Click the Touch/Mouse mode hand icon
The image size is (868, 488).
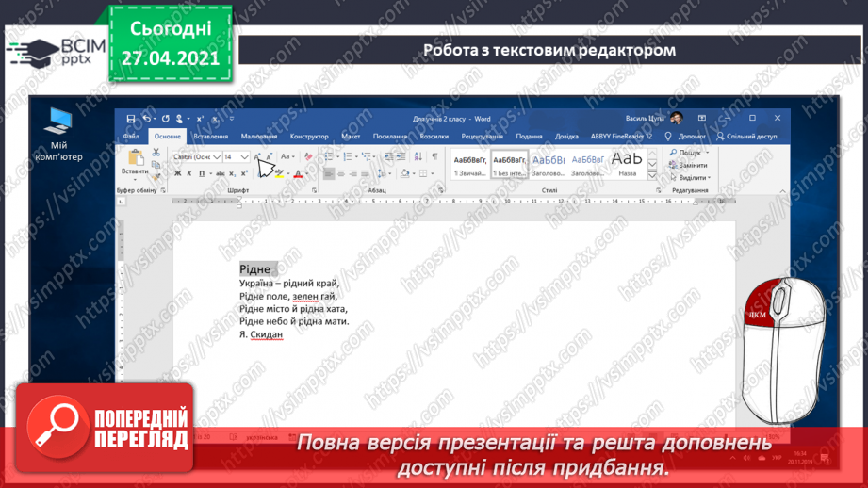179,119
